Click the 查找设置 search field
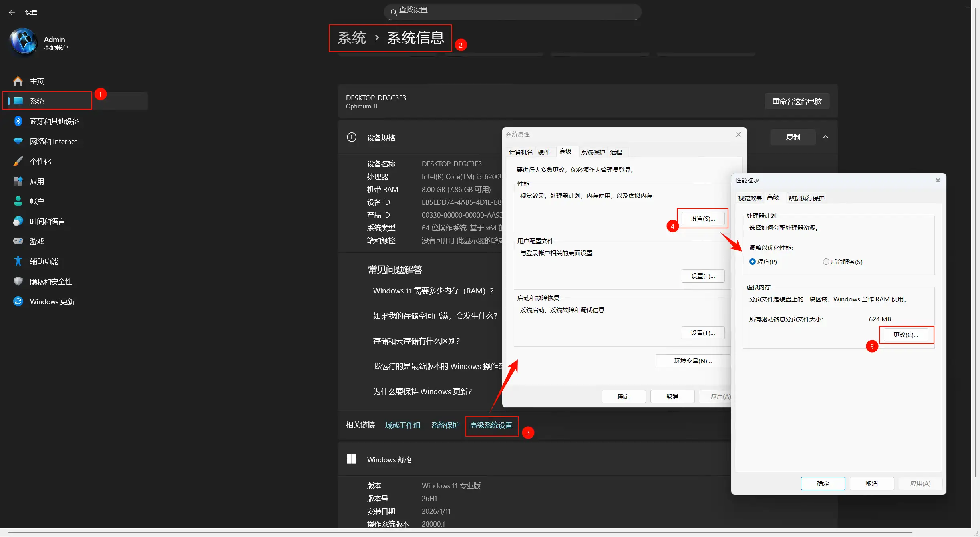Image resolution: width=980 pixels, height=537 pixels. click(513, 12)
